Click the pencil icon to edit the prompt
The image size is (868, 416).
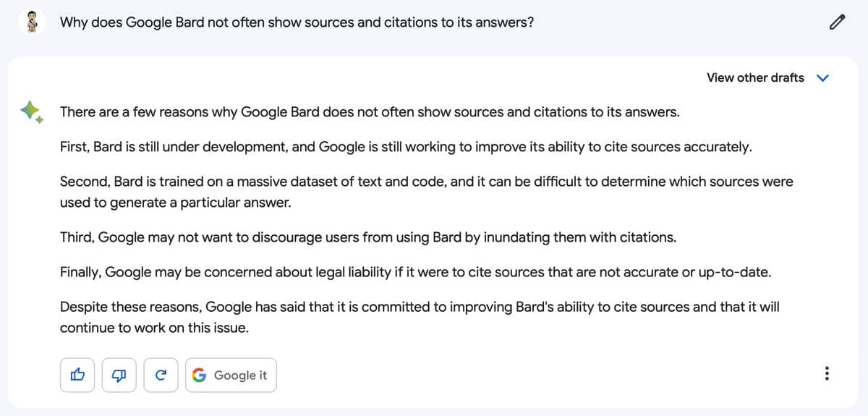click(836, 22)
